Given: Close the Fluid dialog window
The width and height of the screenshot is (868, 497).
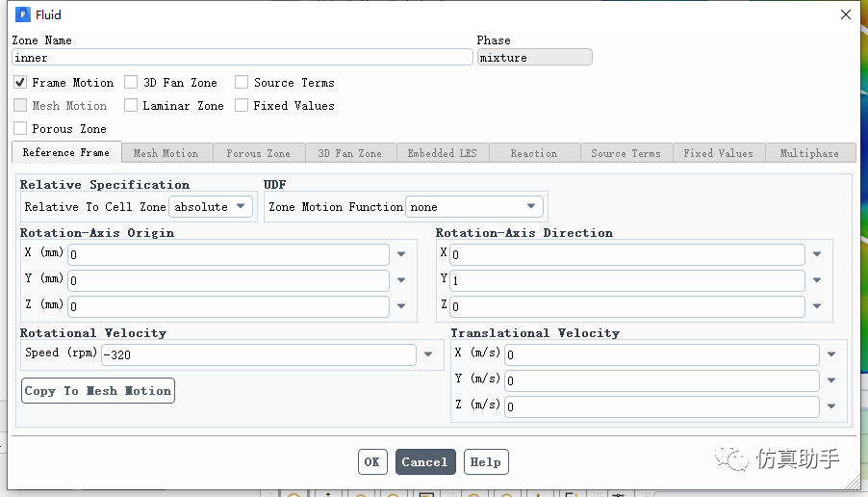Looking at the screenshot, I should [845, 15].
